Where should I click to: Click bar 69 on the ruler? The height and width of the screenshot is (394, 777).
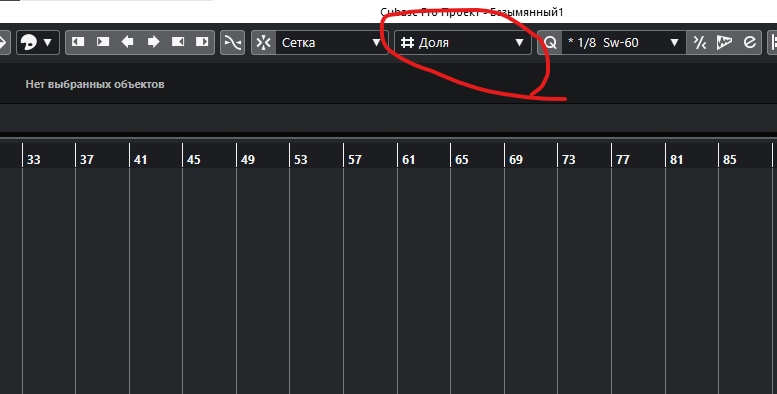[515, 160]
